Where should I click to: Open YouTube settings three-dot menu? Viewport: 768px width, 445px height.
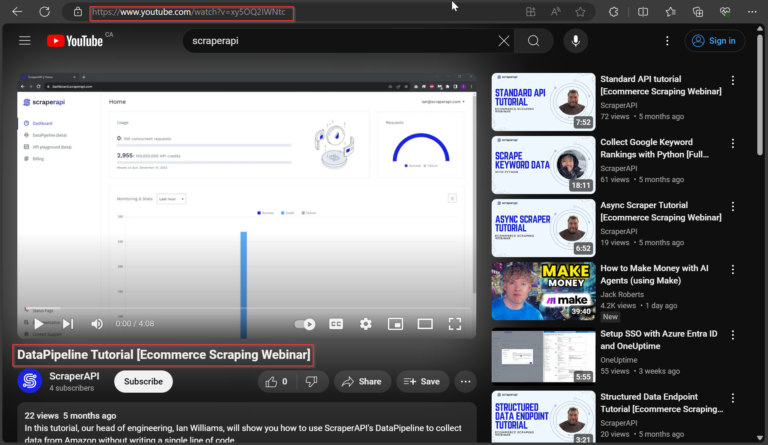point(667,41)
